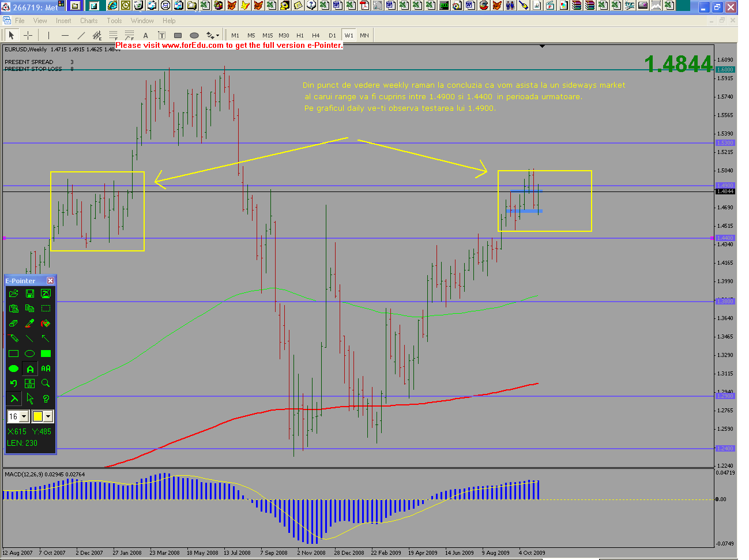Click the 1.4844 price label on axis
Screen dimensions: 749x560
(x=725, y=191)
